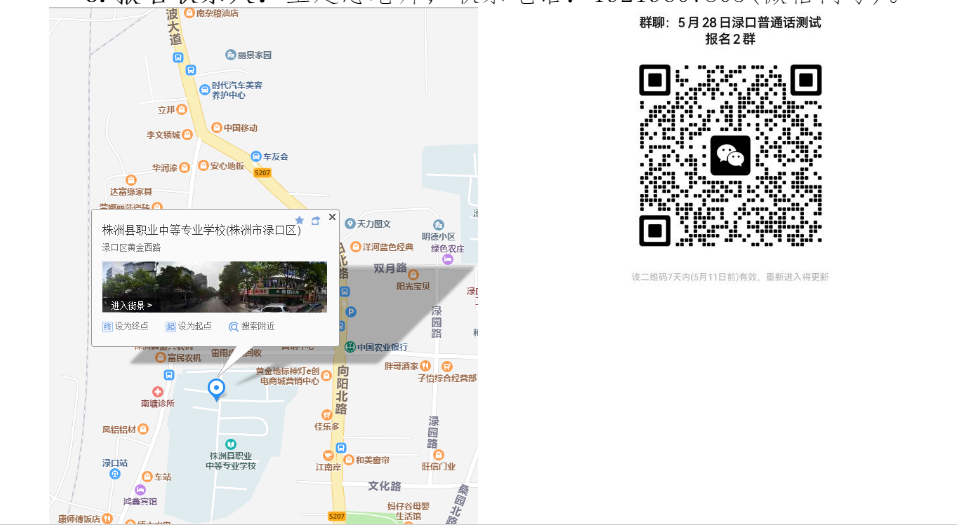Select the 车友会 map marker

255,156
